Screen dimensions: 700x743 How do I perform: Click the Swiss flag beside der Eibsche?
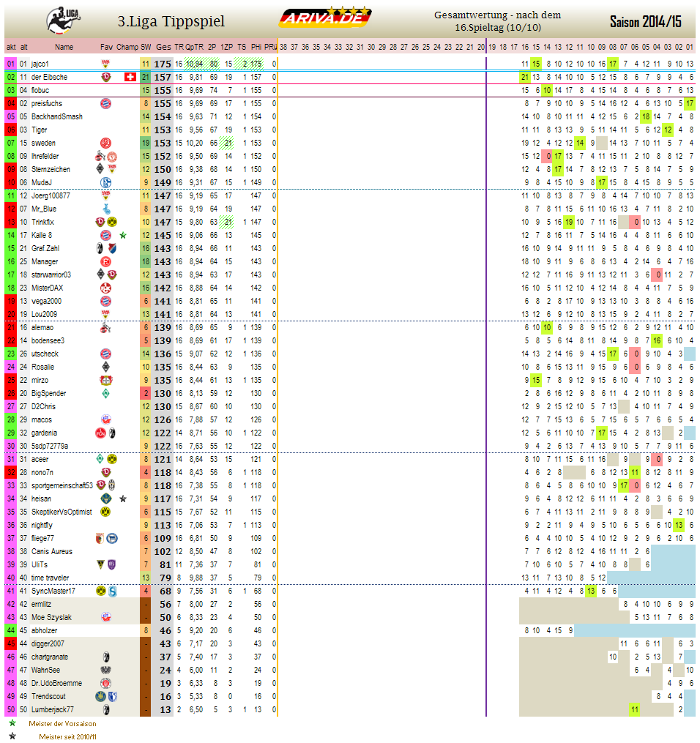coord(130,77)
